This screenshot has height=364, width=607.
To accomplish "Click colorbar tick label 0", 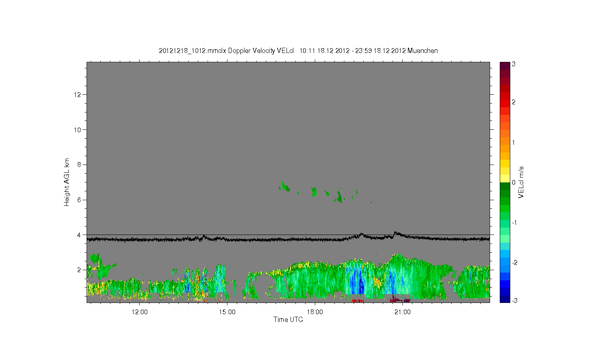I will click(x=514, y=183).
